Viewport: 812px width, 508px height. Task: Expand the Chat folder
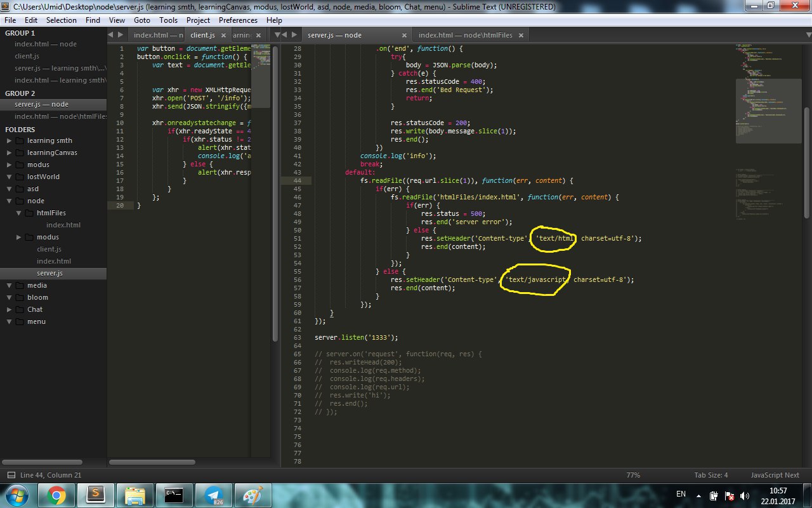click(10, 310)
